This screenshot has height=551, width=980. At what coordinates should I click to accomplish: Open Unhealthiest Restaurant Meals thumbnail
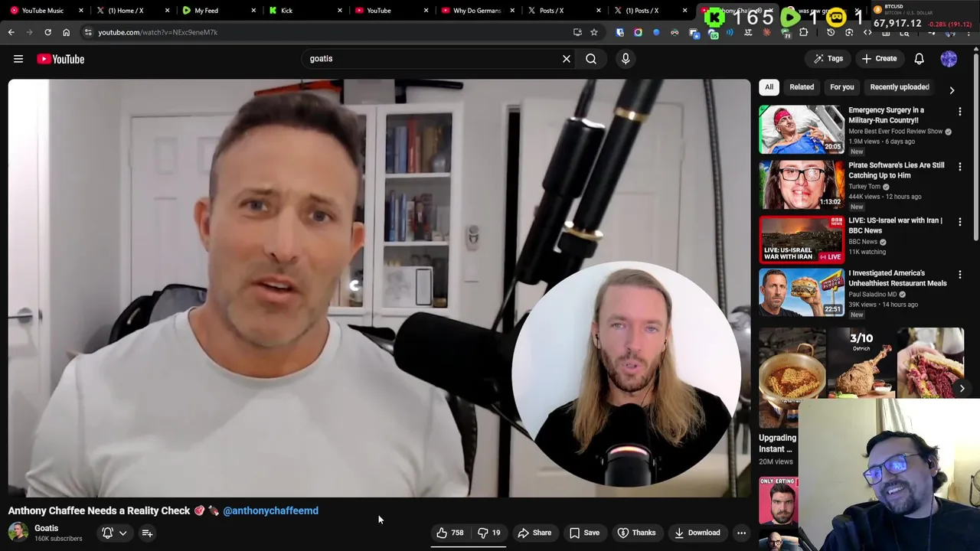(802, 292)
